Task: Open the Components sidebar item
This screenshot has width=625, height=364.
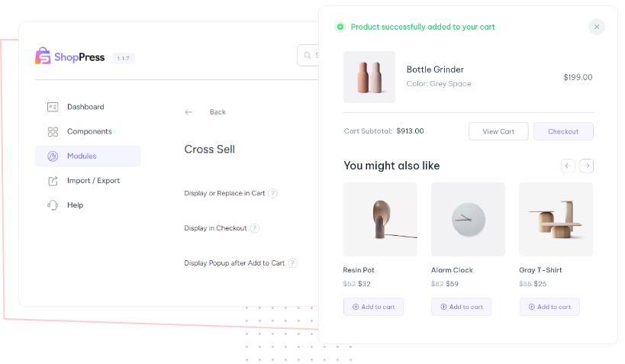Action: coord(88,131)
